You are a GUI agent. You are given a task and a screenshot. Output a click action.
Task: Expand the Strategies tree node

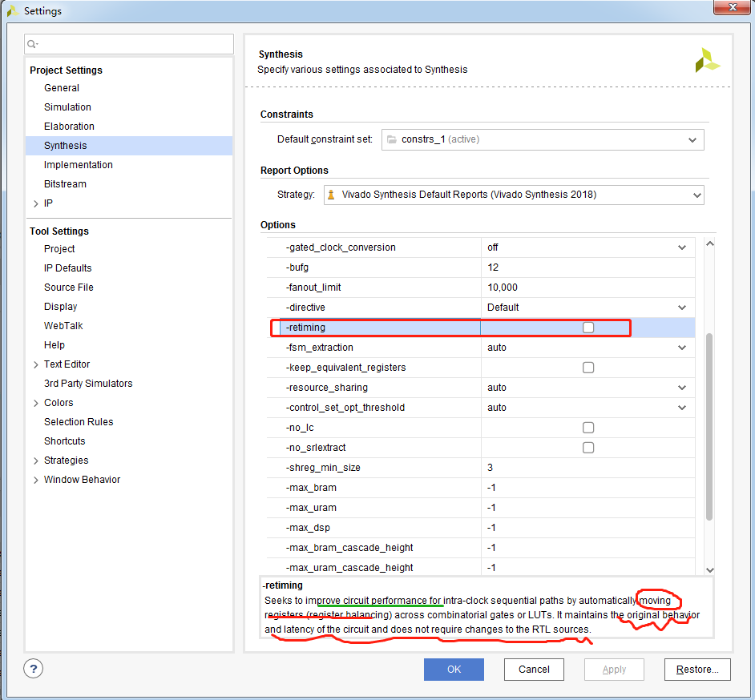[35, 461]
